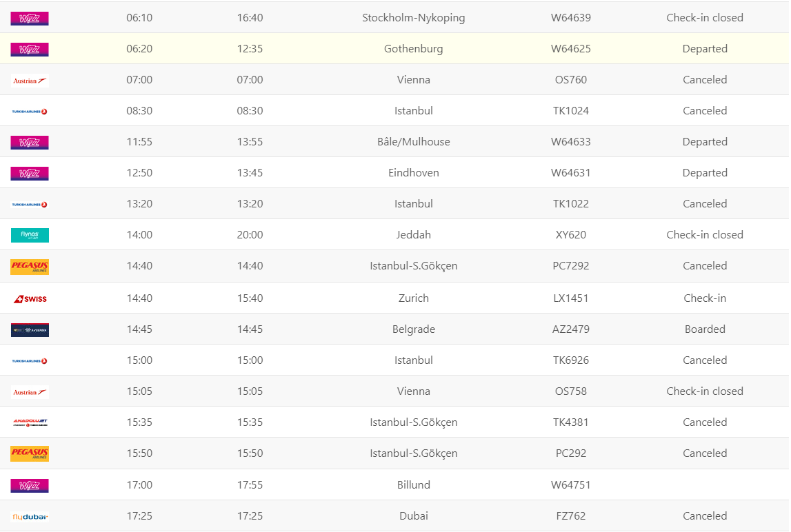Click Bâle/Mulhouse destination cell
Viewport: 791px width, 532px height.
[x=413, y=142]
